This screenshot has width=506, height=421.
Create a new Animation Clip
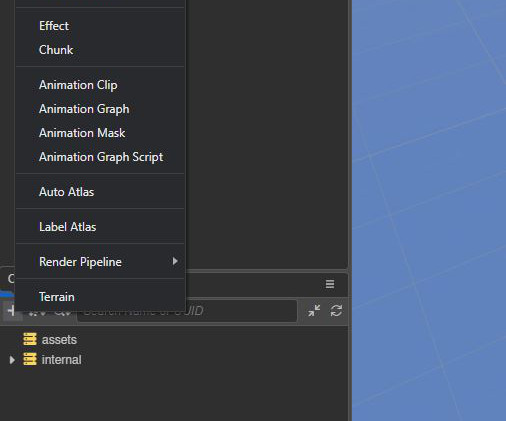[x=100, y=85]
